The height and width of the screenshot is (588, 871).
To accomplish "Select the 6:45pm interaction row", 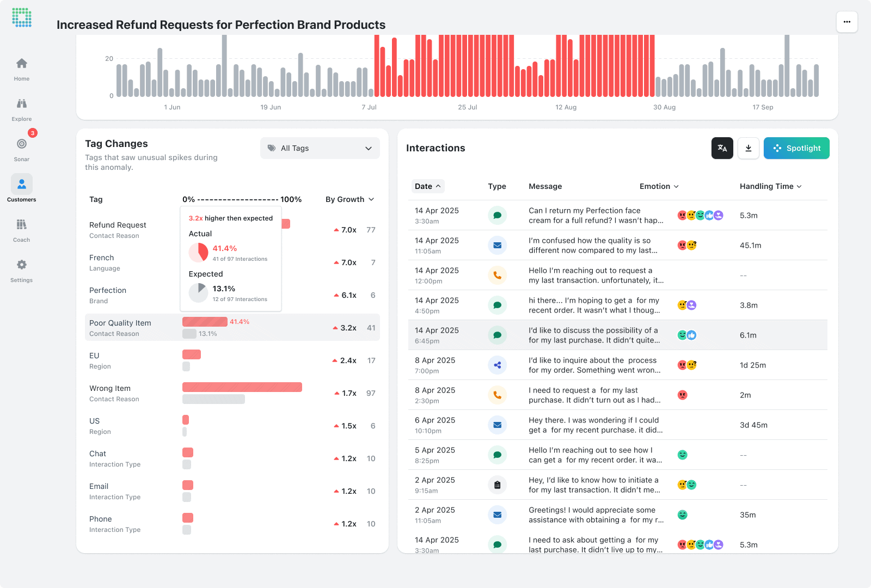I will coord(593,335).
